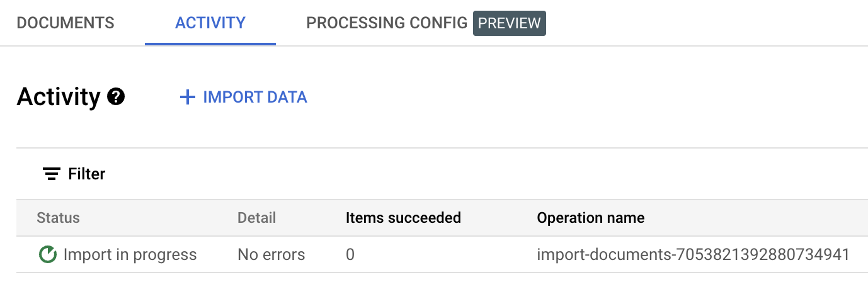Image resolution: width=868 pixels, height=282 pixels.
Task: Click the Activity help question-mark icon
Action: 116,97
